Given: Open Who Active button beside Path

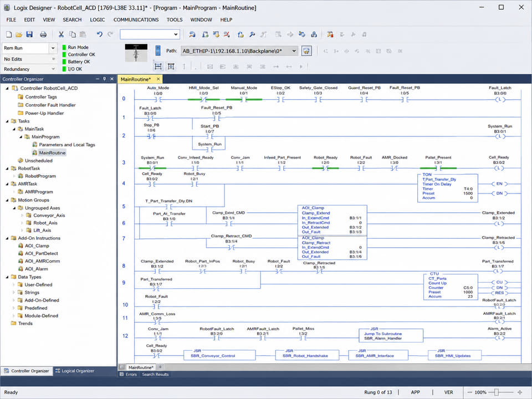Looking at the screenshot, I should 306,51.
